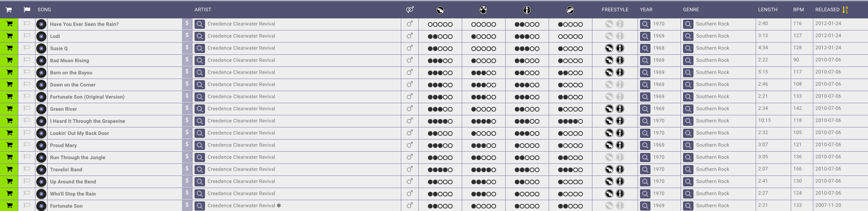The width and height of the screenshot is (868, 211).
Task: Open the song Who'll Stop the Rain
Action: coord(73,194)
